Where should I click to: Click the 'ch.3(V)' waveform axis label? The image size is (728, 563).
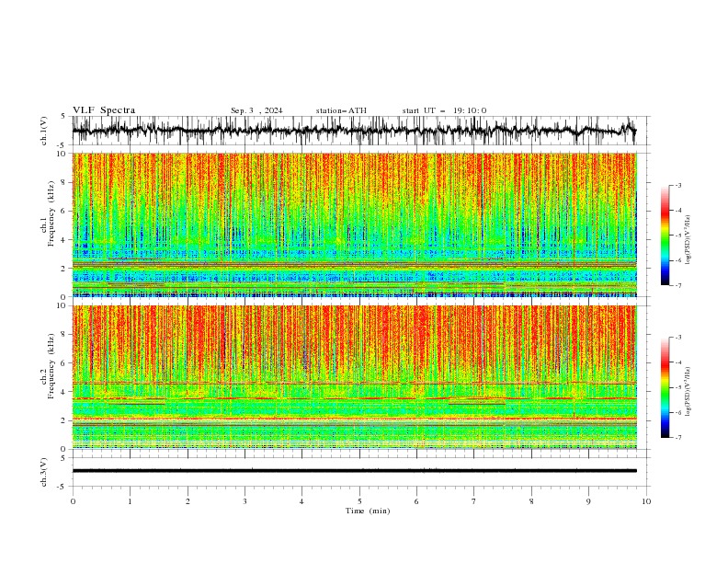[44, 472]
